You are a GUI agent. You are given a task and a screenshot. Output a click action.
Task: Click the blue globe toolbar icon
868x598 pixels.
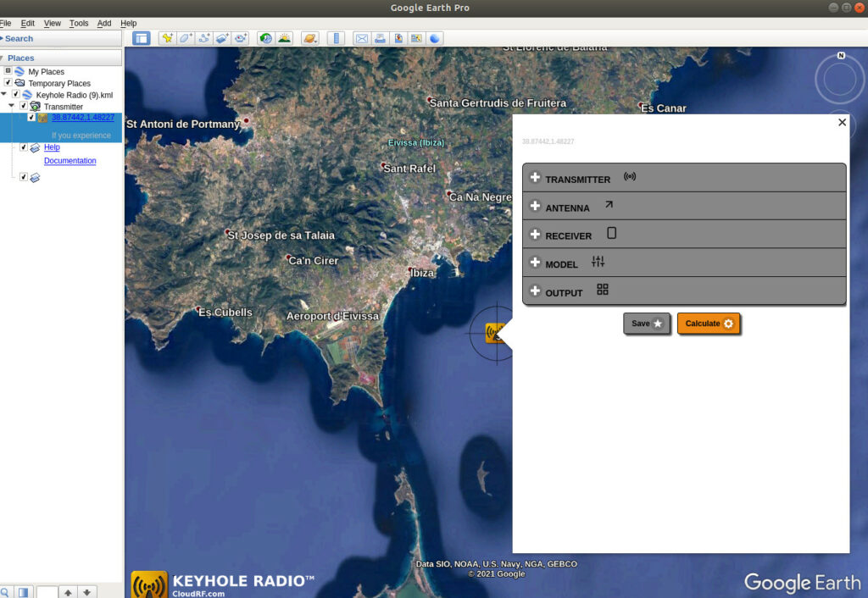[435, 38]
